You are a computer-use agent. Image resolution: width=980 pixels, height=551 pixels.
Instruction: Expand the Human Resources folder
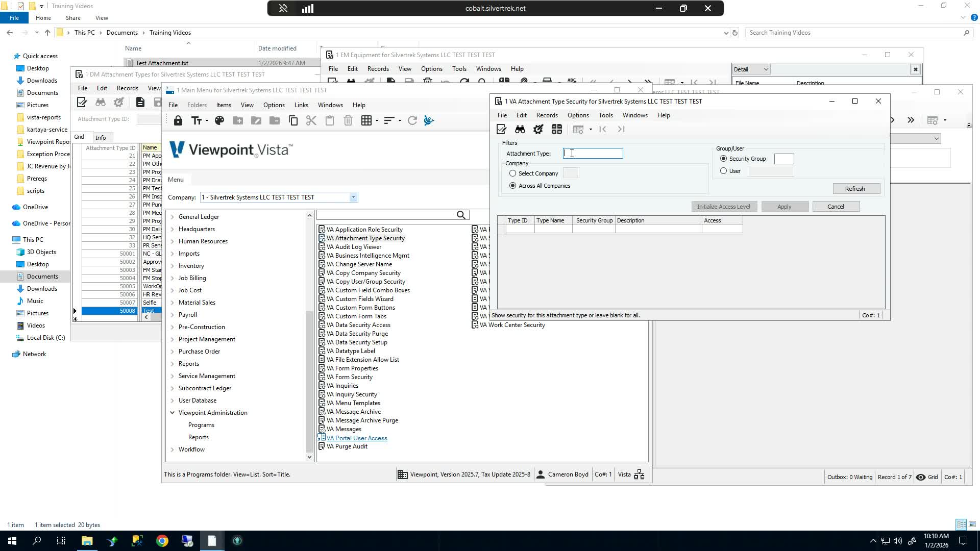[x=173, y=241]
